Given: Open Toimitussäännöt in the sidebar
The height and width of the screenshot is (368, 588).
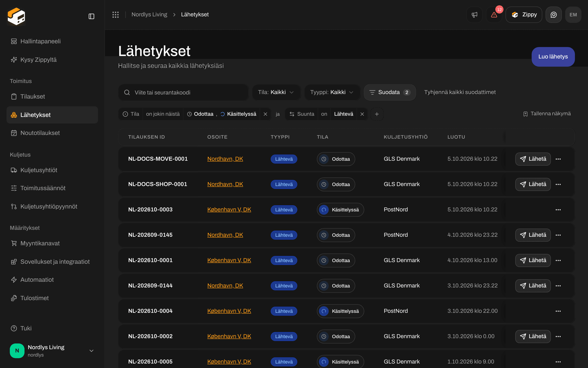Looking at the screenshot, I should point(52,188).
